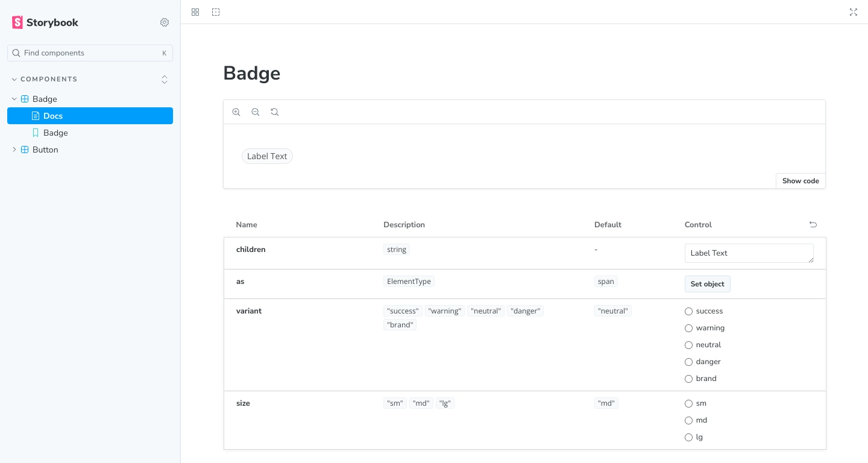
Task: Open the Docs page in the sidebar
Action: 90,116
